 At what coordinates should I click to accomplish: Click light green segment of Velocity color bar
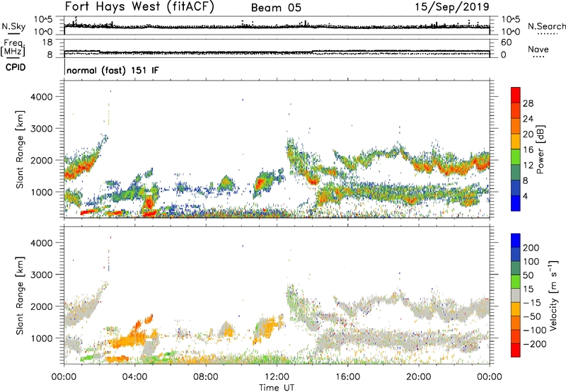coord(516,282)
